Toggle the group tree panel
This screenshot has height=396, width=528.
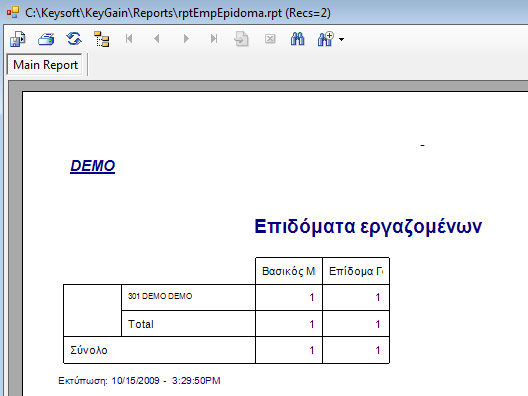pyautogui.click(x=102, y=39)
